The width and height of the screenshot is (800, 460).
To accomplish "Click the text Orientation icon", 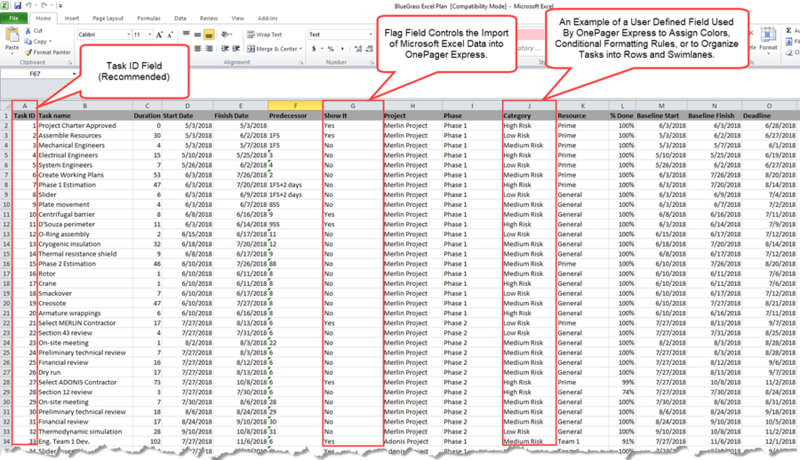I will 225,34.
